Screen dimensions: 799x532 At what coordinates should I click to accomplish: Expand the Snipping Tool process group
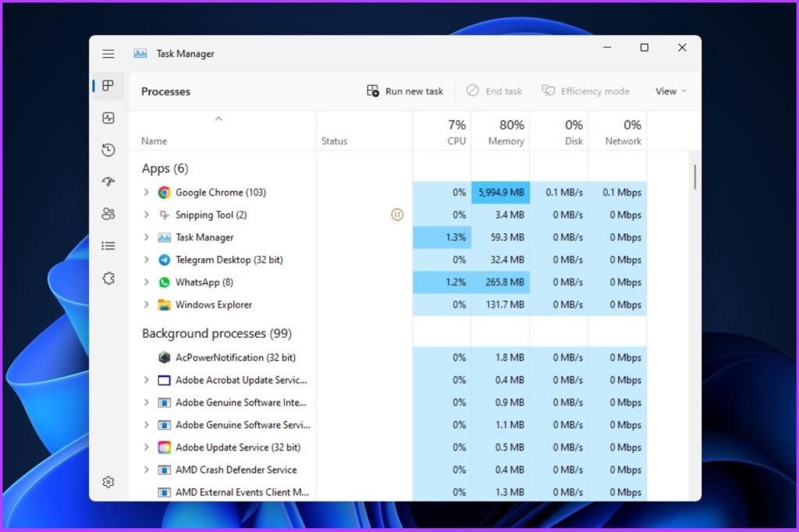point(146,215)
